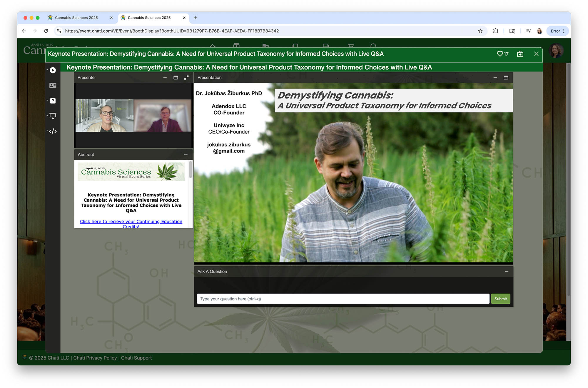Bookmark this page with star icon

[x=480, y=31]
